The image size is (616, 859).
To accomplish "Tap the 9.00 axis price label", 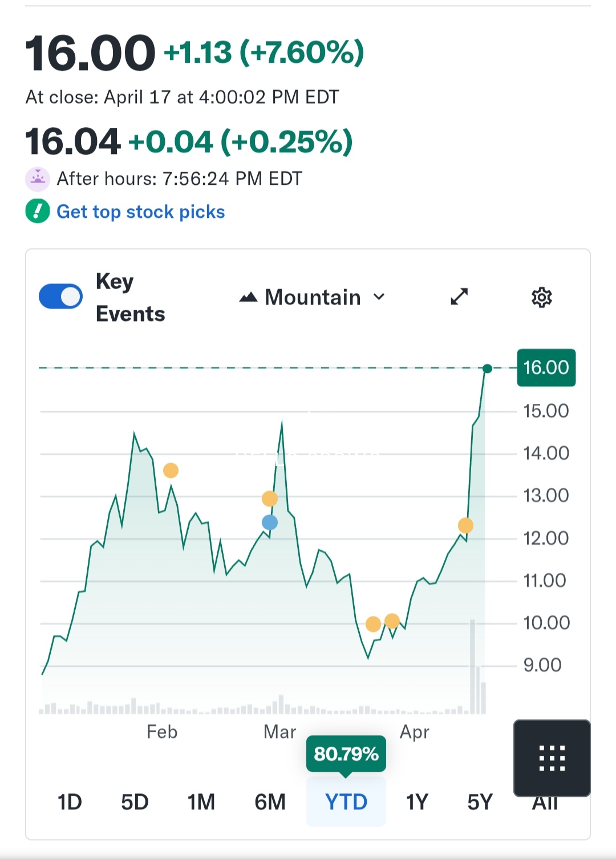I will 542,664.
